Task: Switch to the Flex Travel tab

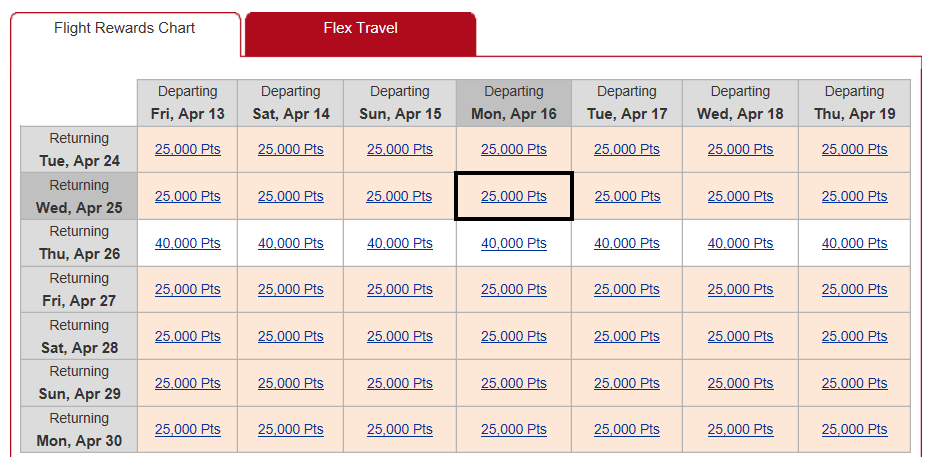Action: click(360, 28)
